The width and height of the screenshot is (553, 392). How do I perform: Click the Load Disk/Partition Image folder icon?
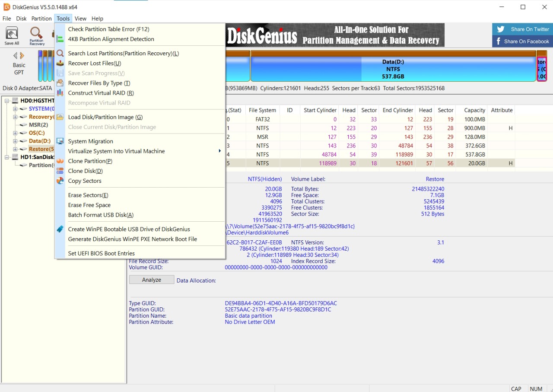(x=60, y=117)
